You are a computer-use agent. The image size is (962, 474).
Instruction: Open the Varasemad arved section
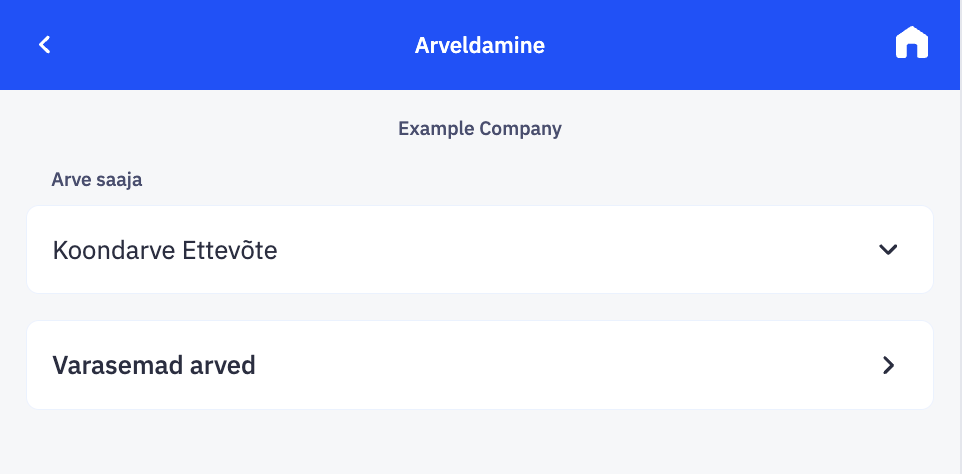[480, 366]
